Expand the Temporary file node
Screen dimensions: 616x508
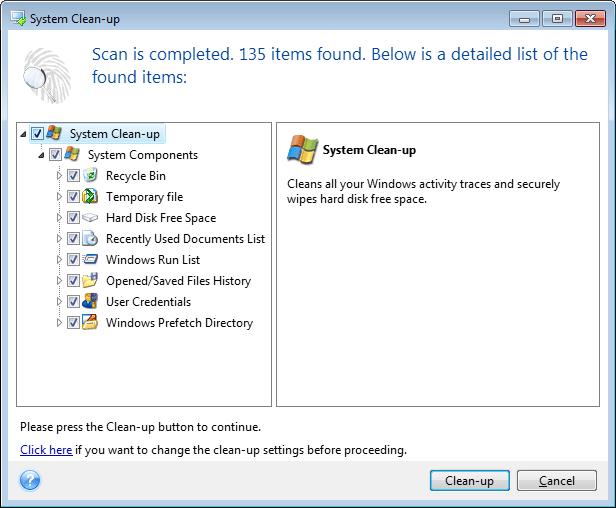point(59,197)
